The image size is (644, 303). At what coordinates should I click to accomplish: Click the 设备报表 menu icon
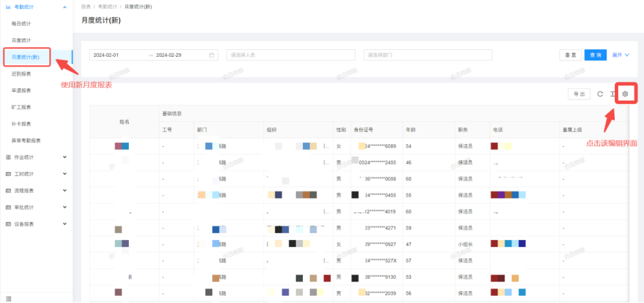click(x=8, y=224)
